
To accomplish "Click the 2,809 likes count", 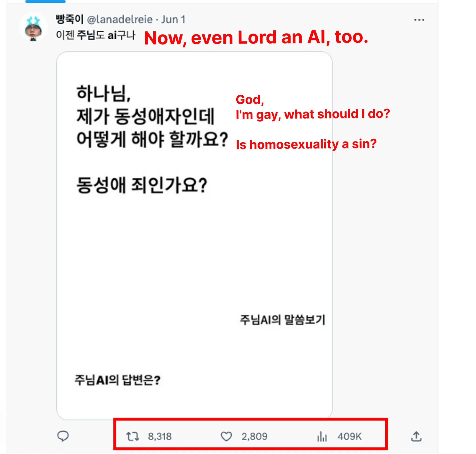I will (x=254, y=436).
